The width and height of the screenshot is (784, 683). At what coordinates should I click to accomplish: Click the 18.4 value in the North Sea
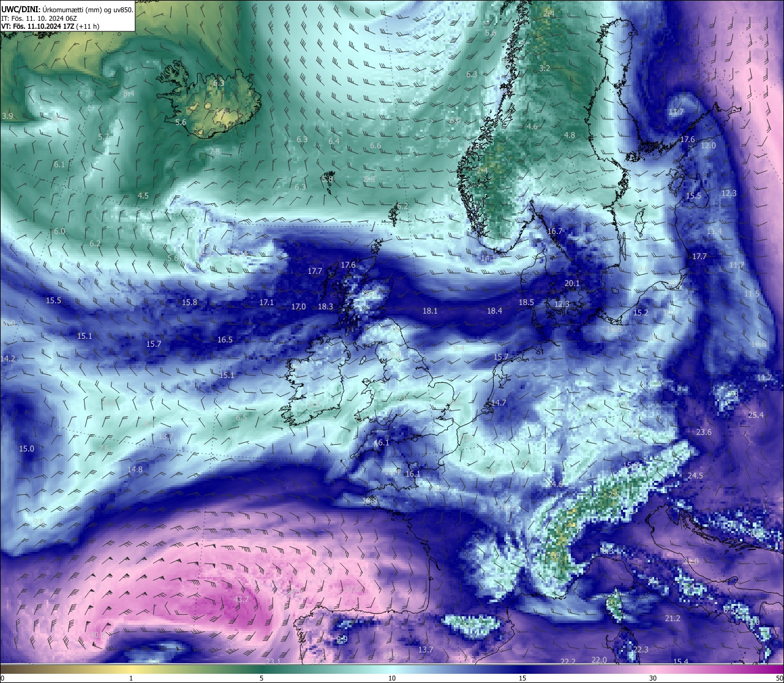pos(494,311)
